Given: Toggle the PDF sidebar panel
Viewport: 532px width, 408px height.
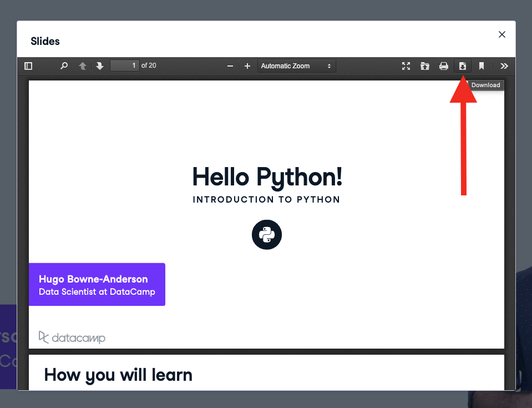Looking at the screenshot, I should (28, 66).
